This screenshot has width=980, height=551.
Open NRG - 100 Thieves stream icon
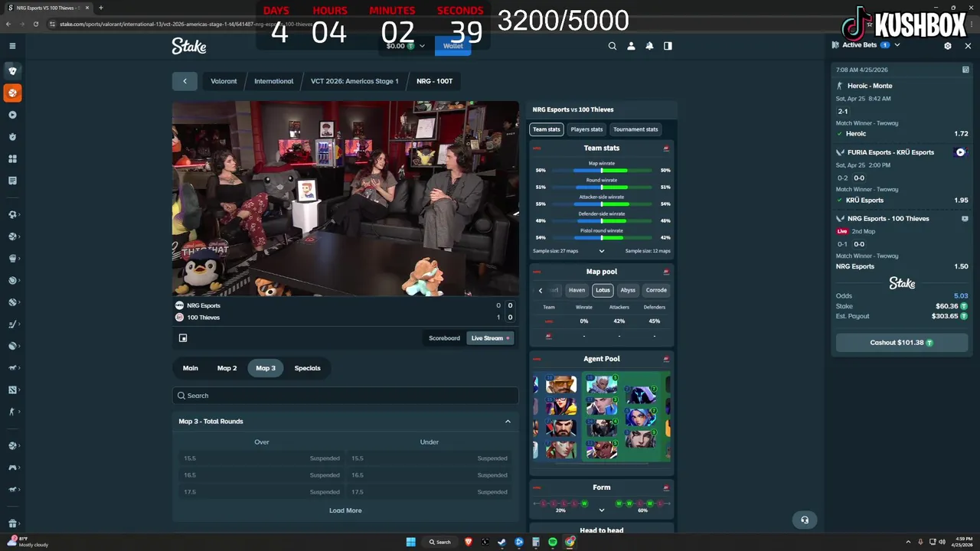pos(965,219)
